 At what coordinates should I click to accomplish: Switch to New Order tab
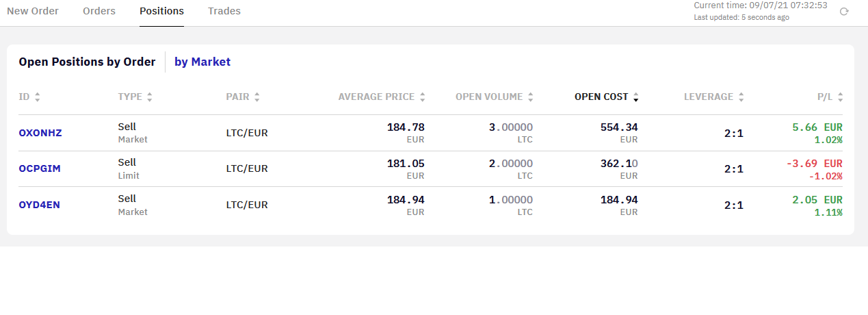coord(33,11)
